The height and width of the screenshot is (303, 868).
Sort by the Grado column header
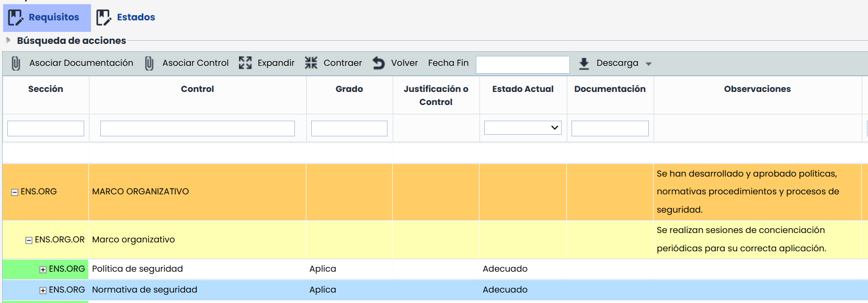(x=349, y=89)
